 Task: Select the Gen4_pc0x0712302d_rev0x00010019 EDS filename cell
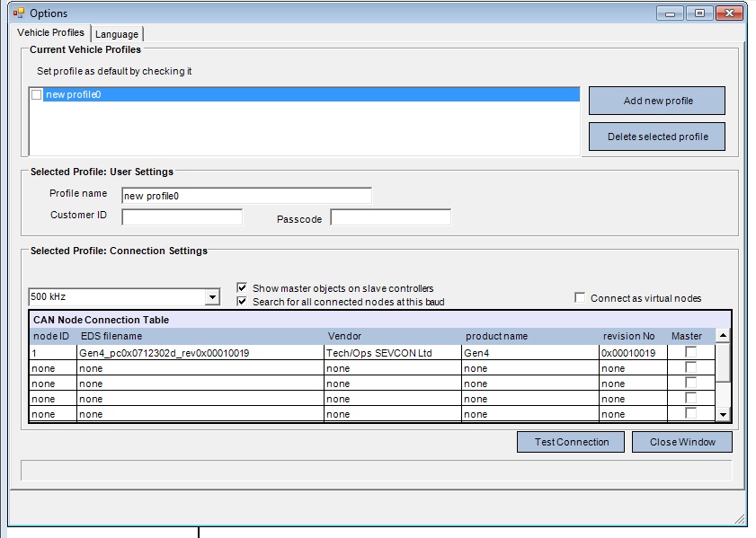tap(200, 353)
